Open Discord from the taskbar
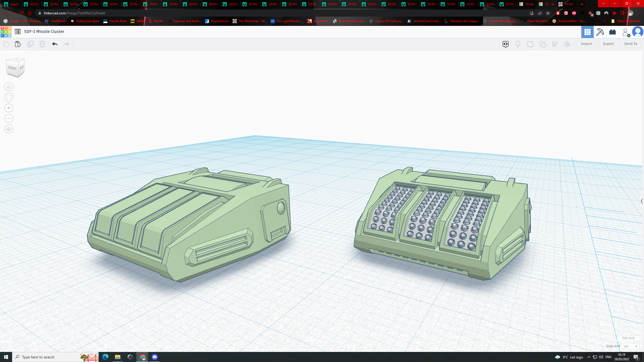The width and height of the screenshot is (644, 362). click(155, 357)
